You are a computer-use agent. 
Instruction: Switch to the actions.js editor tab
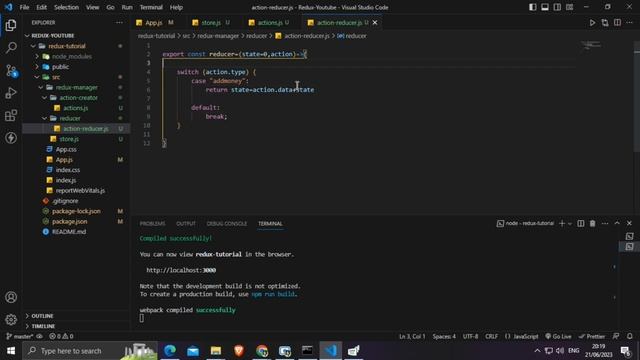(x=269, y=22)
